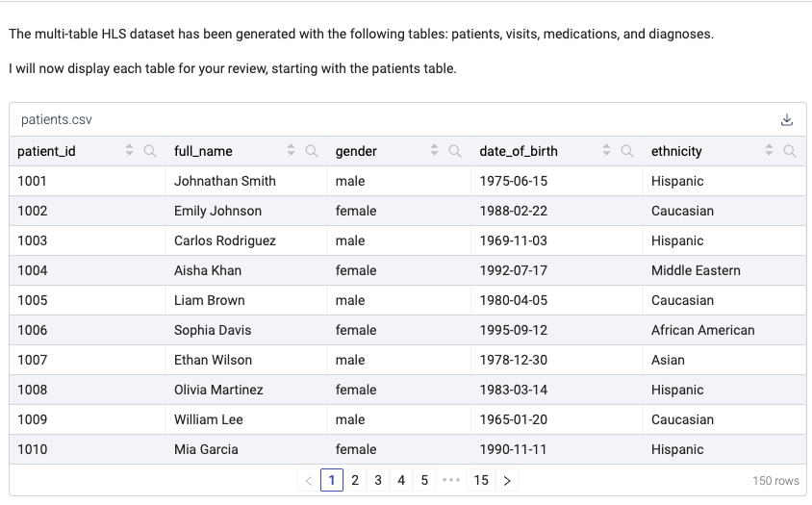Open search for patient_id column

click(150, 151)
